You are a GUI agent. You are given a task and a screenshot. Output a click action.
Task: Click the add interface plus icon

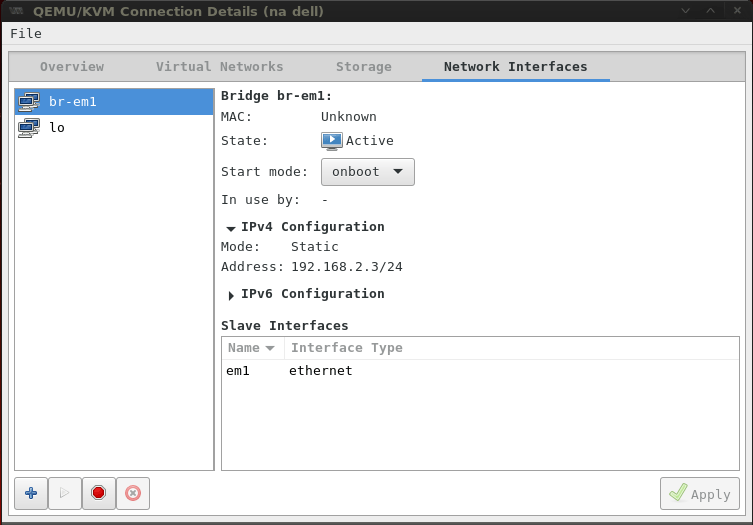pyautogui.click(x=31, y=493)
